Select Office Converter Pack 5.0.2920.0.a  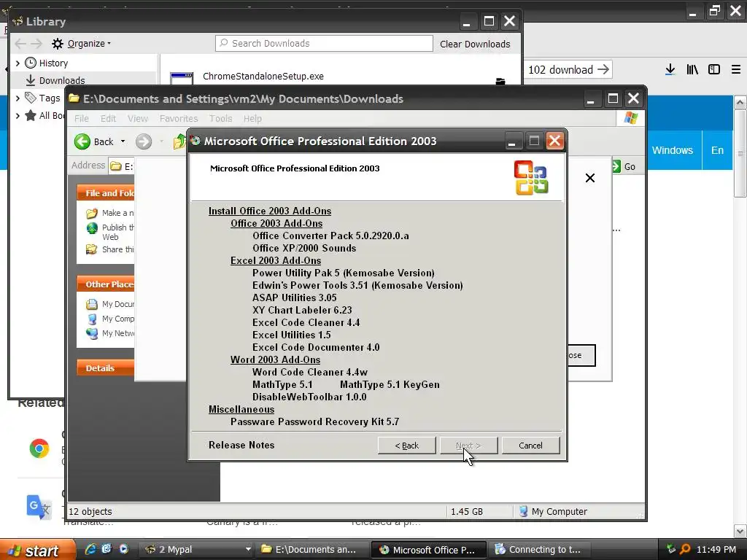[x=330, y=236]
